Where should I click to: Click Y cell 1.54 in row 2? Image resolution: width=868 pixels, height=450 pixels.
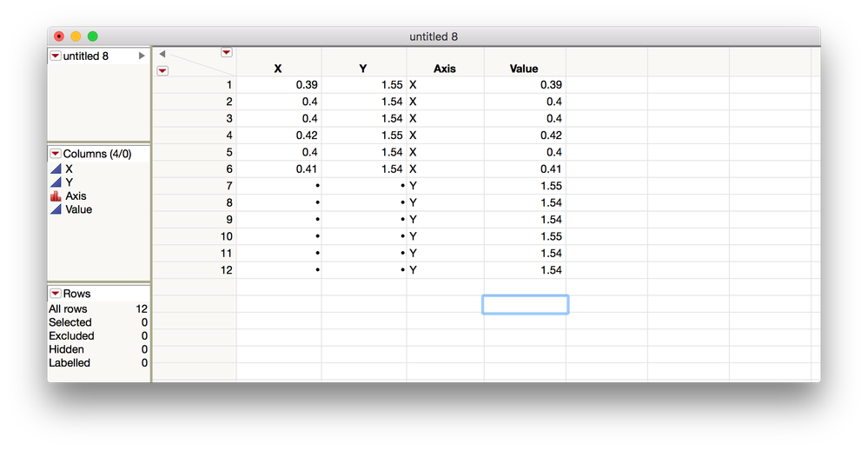(364, 102)
